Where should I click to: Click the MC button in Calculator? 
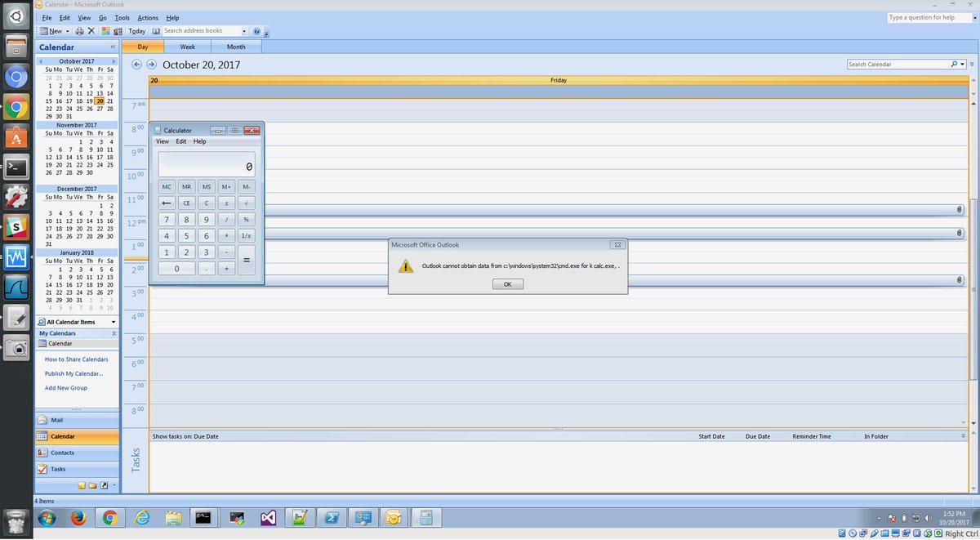[167, 187]
